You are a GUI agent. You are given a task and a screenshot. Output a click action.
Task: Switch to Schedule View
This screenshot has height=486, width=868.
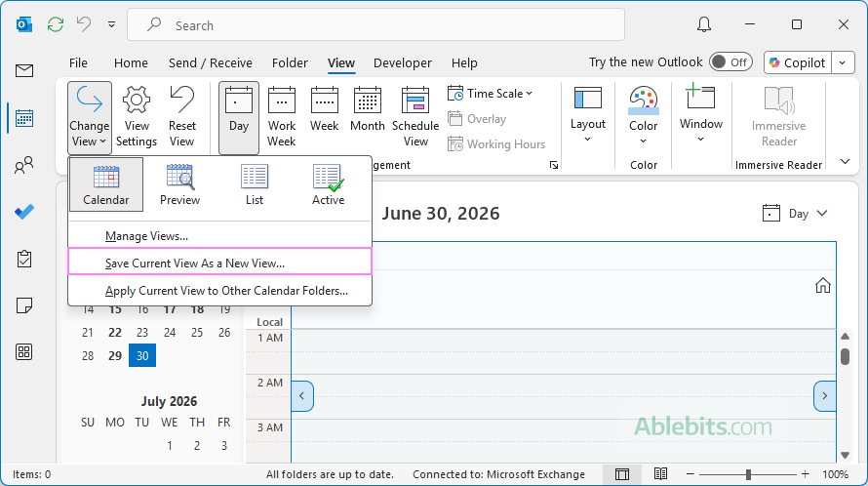[415, 117]
